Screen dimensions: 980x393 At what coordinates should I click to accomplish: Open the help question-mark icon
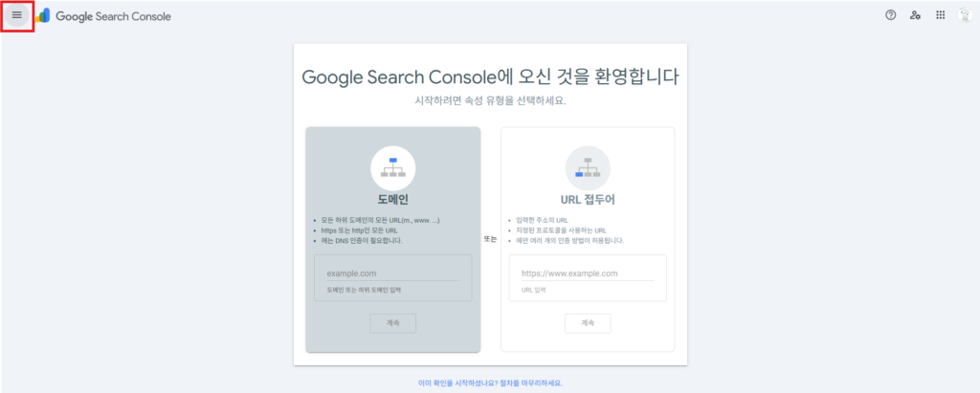(x=891, y=15)
